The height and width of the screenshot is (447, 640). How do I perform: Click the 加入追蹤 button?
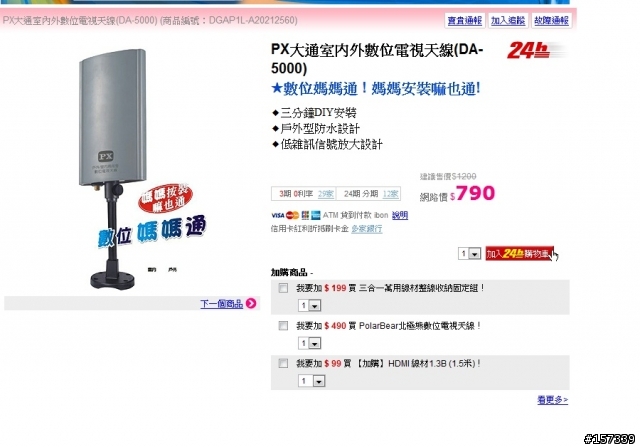508,20
